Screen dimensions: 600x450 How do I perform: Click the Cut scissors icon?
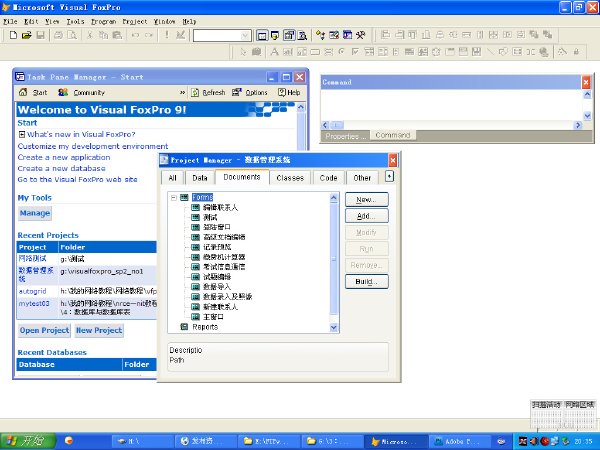(x=90, y=36)
